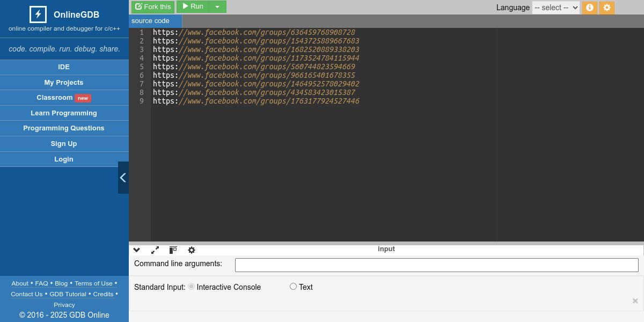Click the panel layout toggle icon
The width and height of the screenshot is (644, 322).
173,250
